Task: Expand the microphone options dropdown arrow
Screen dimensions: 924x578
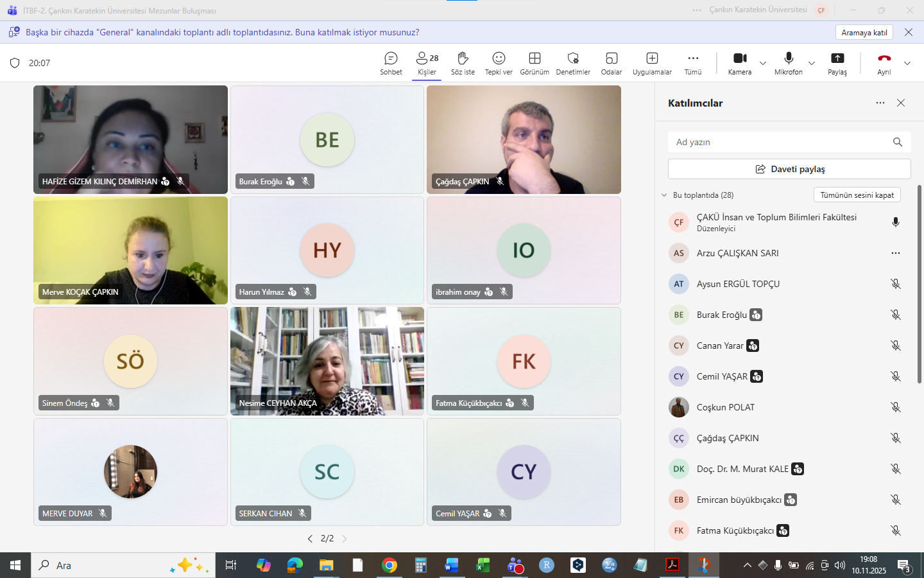Action: click(x=812, y=63)
